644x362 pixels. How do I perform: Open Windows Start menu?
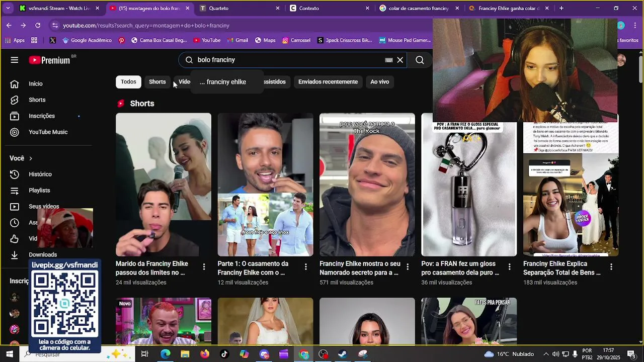pos(10,354)
